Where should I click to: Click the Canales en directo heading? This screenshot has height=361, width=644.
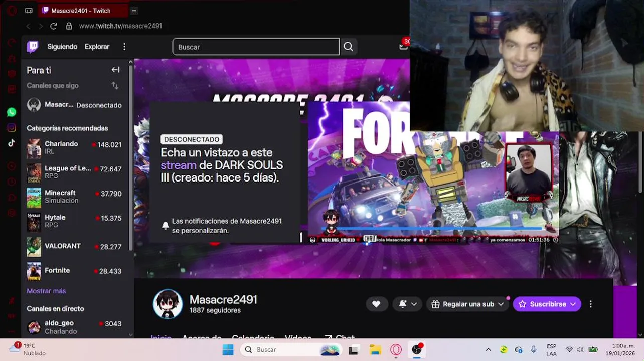55,309
